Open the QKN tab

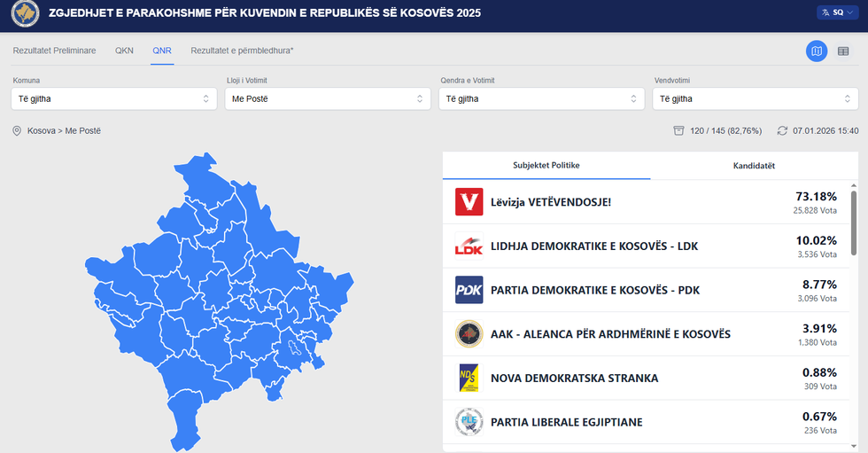point(124,51)
